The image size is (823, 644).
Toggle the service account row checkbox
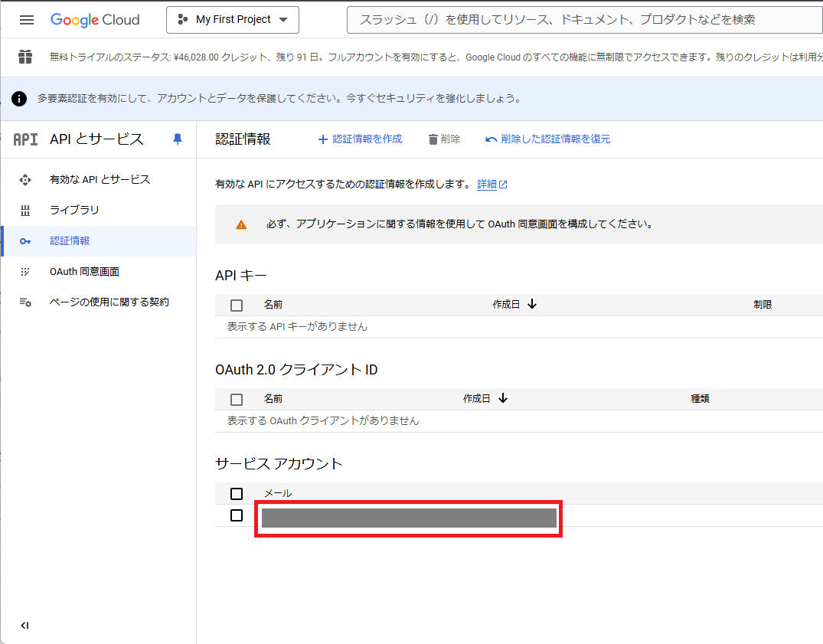[x=237, y=515]
